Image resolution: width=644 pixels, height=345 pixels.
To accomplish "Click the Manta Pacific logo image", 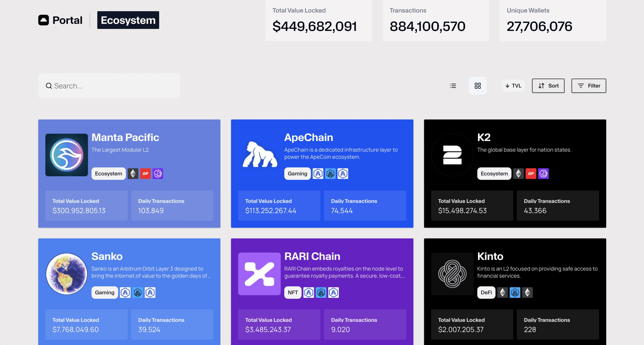I will click(x=67, y=155).
